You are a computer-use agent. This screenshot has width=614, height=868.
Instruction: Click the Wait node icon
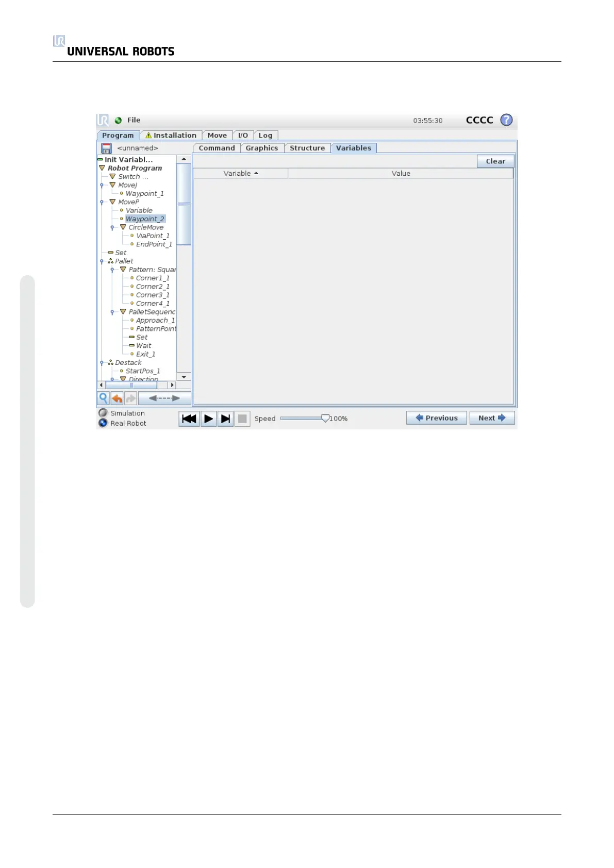point(131,346)
